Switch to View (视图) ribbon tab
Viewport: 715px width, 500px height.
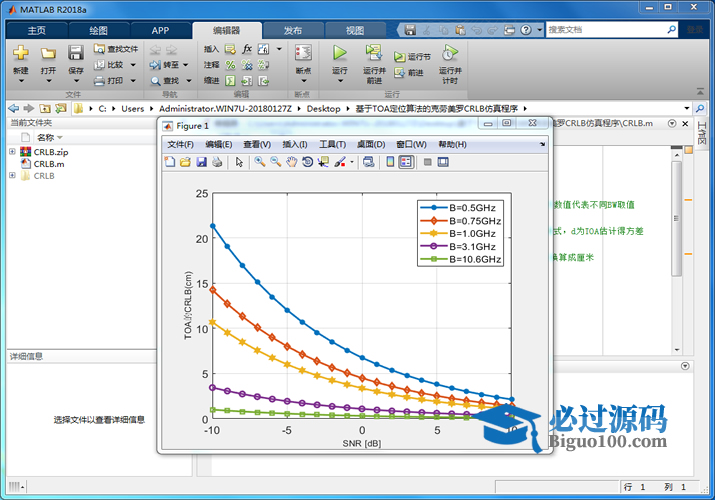click(355, 31)
